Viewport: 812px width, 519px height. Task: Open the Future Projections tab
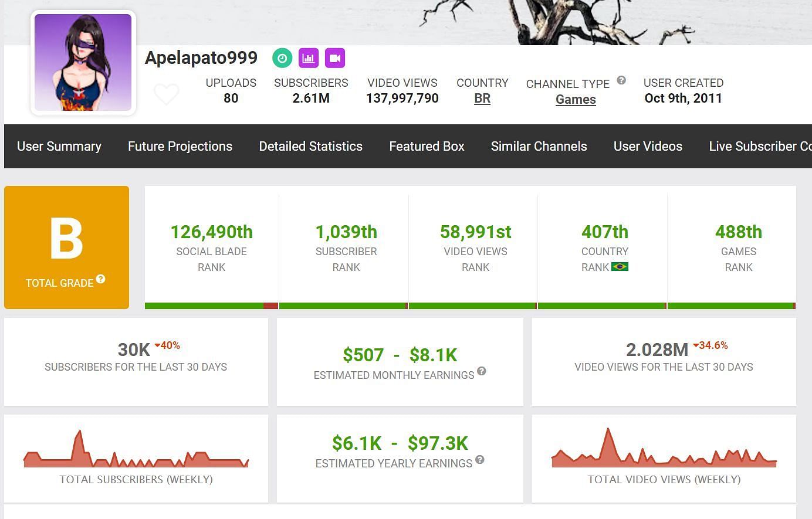(180, 146)
